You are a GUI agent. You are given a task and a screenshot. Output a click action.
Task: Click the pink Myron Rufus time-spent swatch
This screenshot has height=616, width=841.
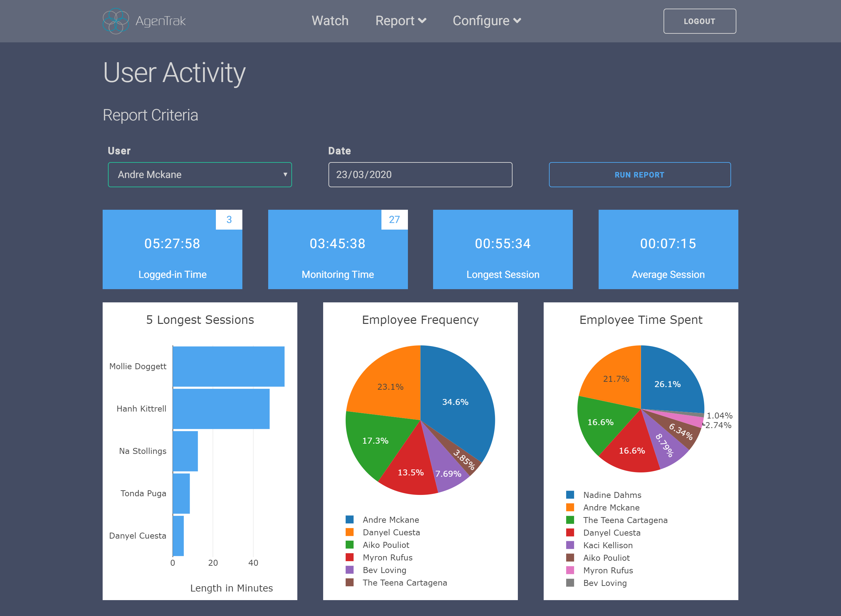point(570,570)
